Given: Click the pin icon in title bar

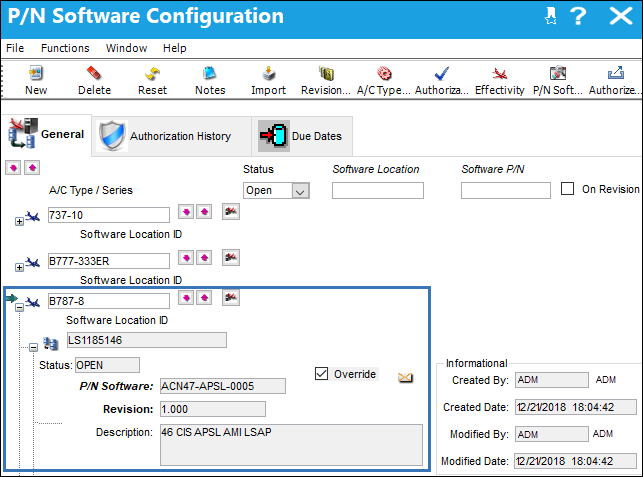Looking at the screenshot, I should click(550, 16).
